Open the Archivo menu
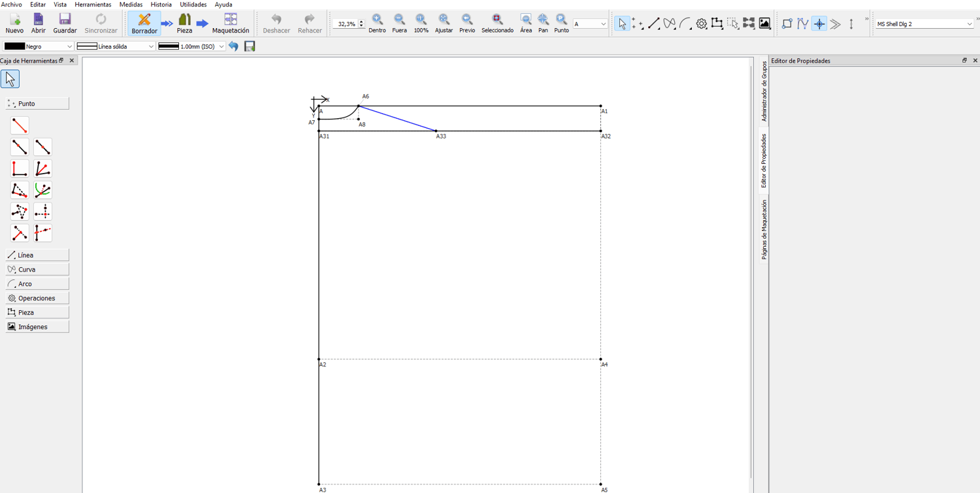The height and width of the screenshot is (493, 980). coord(12,5)
